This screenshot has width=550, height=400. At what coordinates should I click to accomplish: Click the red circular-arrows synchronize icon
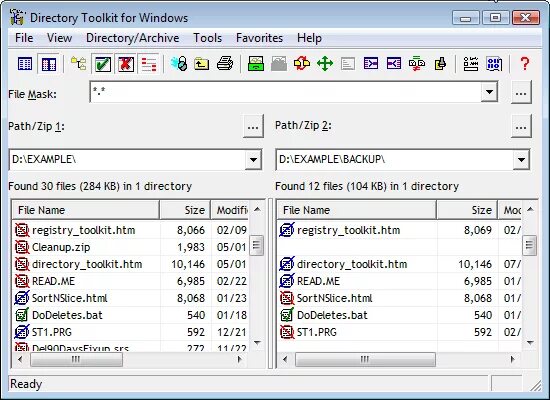tap(302, 64)
